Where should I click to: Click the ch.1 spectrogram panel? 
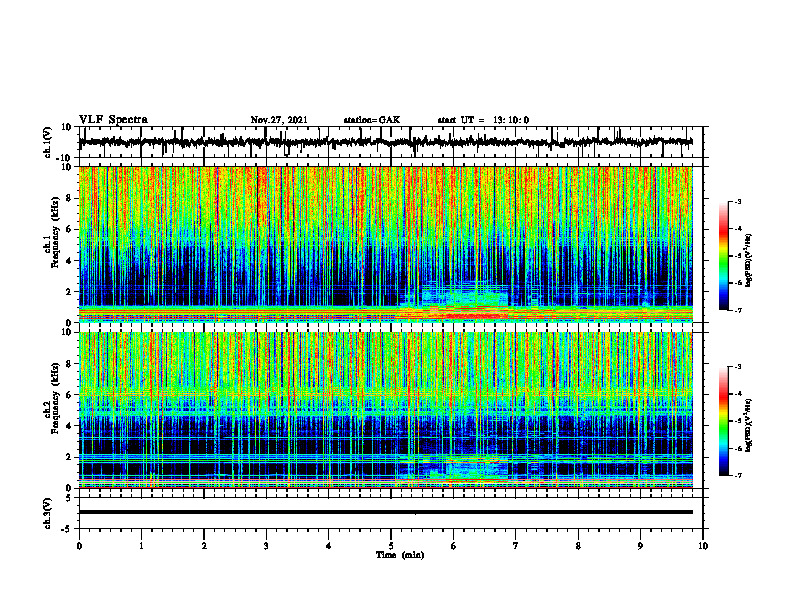click(385, 244)
